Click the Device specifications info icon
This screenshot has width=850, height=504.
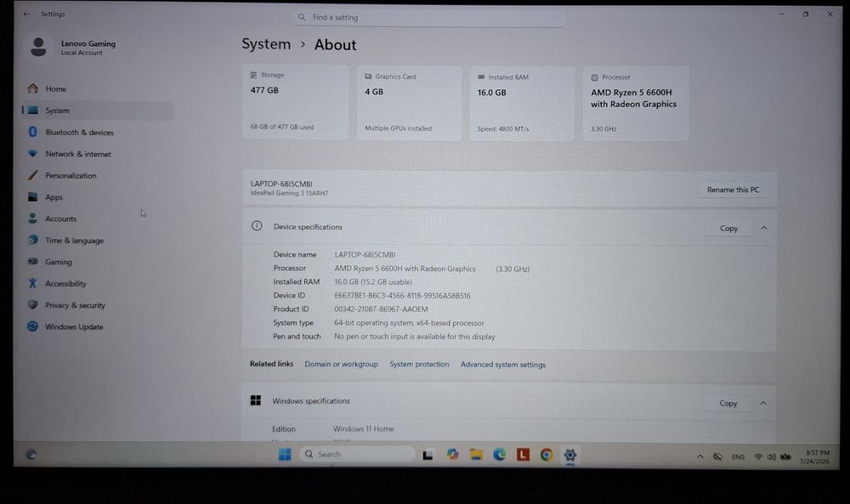257,226
